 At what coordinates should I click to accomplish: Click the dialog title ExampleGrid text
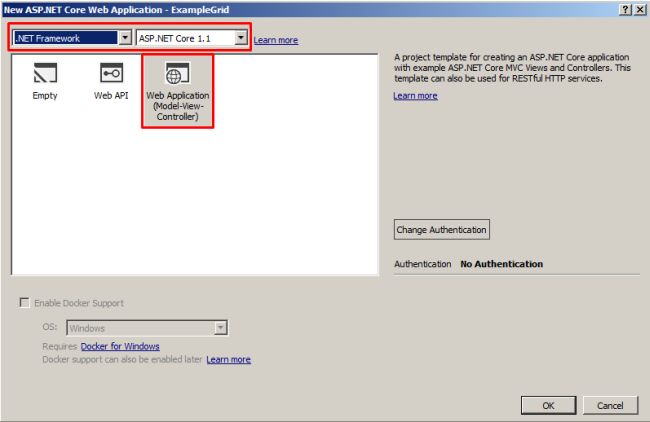(x=200, y=10)
